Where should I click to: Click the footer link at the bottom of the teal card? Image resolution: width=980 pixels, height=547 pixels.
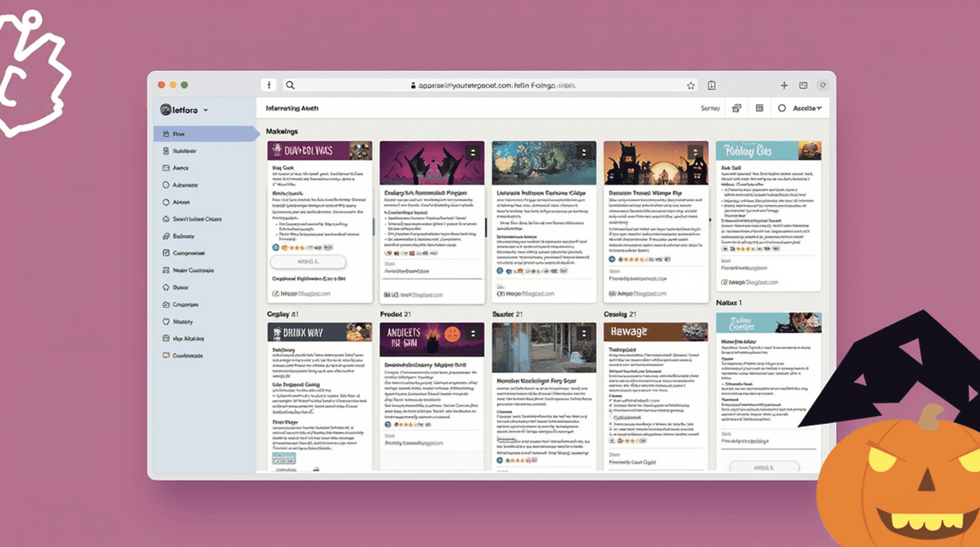click(750, 282)
